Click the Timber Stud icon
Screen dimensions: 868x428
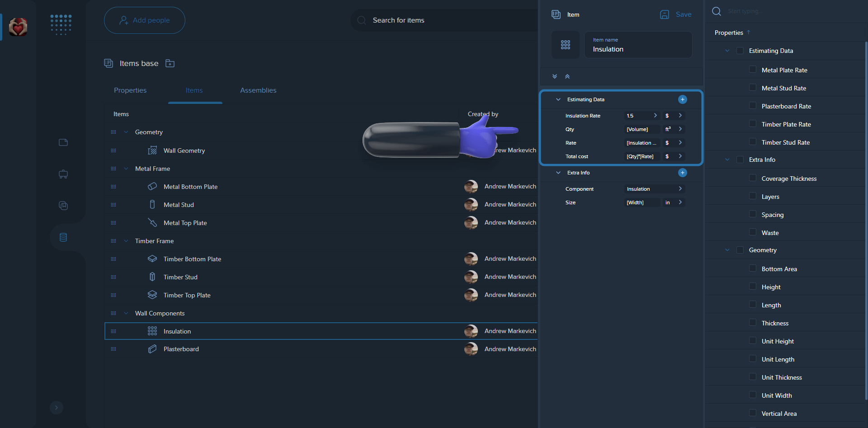(152, 277)
